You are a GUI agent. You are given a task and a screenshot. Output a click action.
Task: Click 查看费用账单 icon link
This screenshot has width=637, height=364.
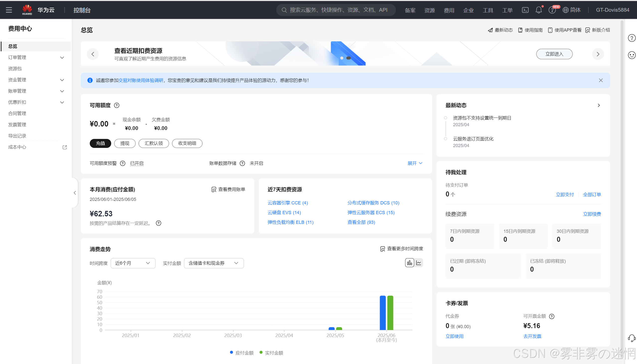(x=228, y=189)
